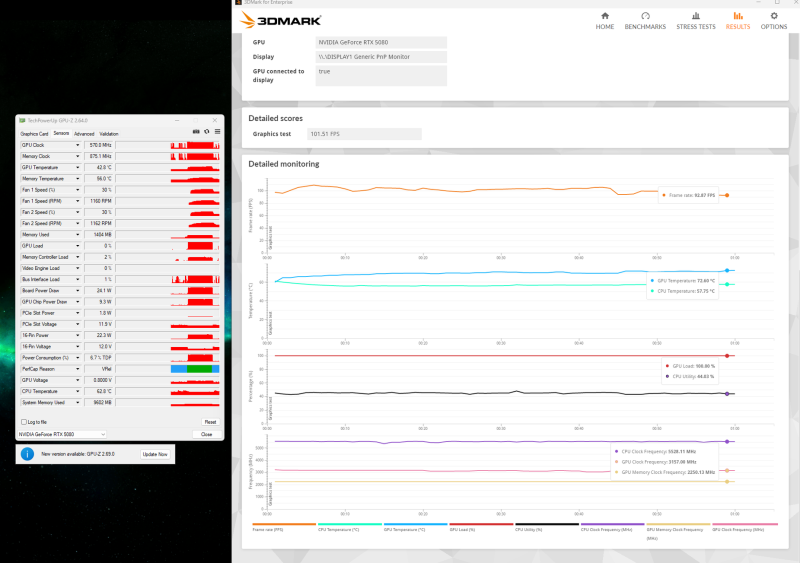Screen dimensions: 800x563
Task: Open the PerfCap Reason dropdown arrow
Action: coord(78,369)
